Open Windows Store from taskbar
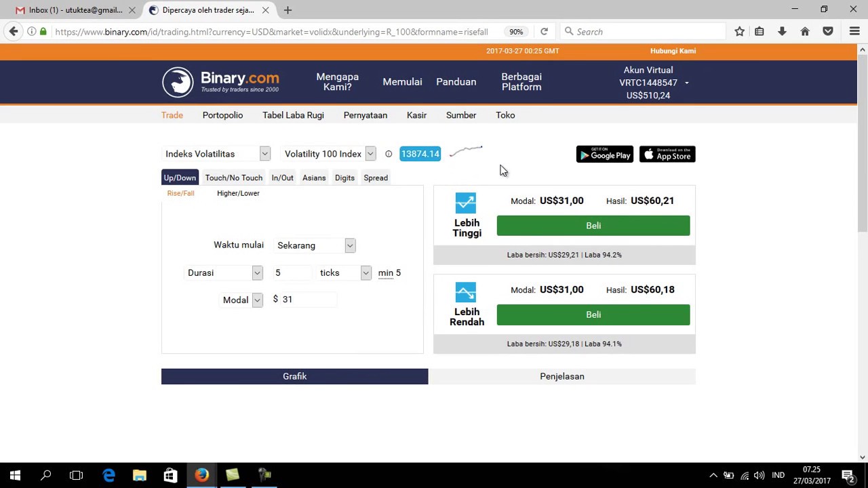Viewport: 868px width, 488px height. pos(170,475)
